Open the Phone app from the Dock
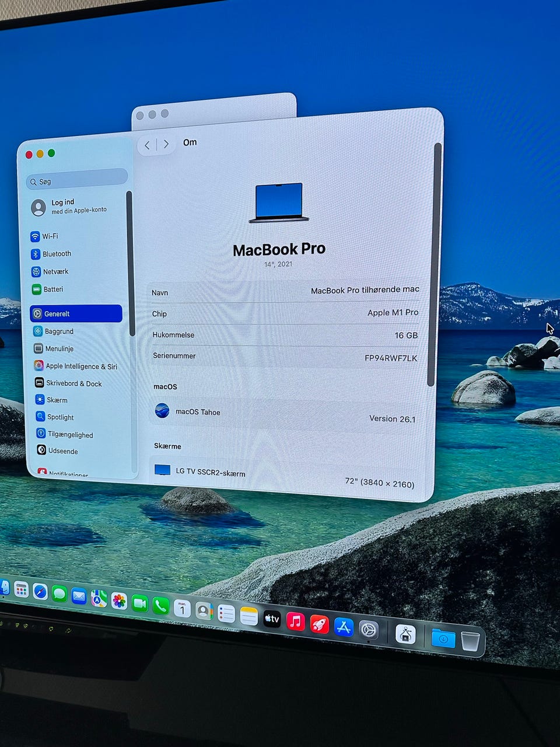560x747 pixels. [x=160, y=606]
